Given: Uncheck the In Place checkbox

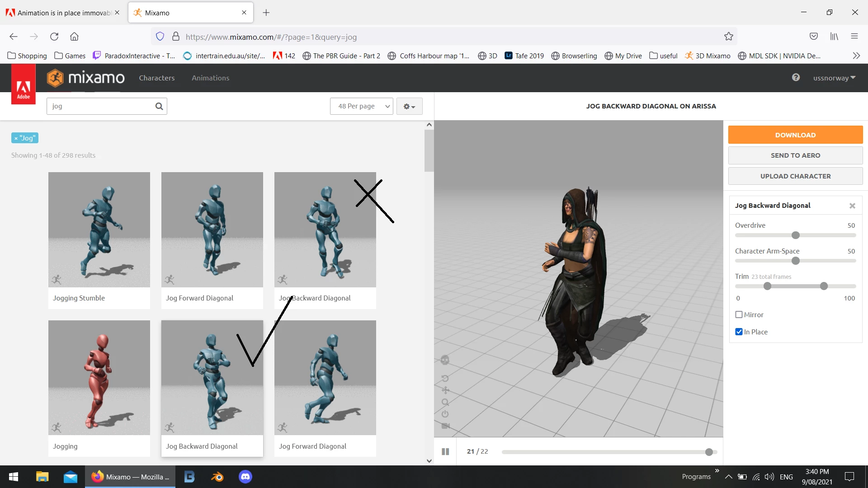Looking at the screenshot, I should 739,332.
